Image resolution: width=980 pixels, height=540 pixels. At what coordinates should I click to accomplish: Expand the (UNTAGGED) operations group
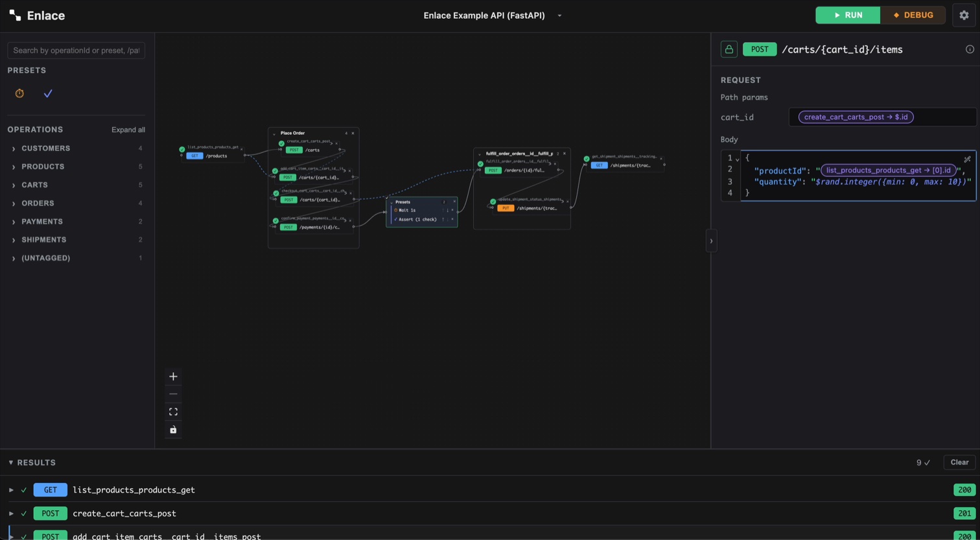76,258
